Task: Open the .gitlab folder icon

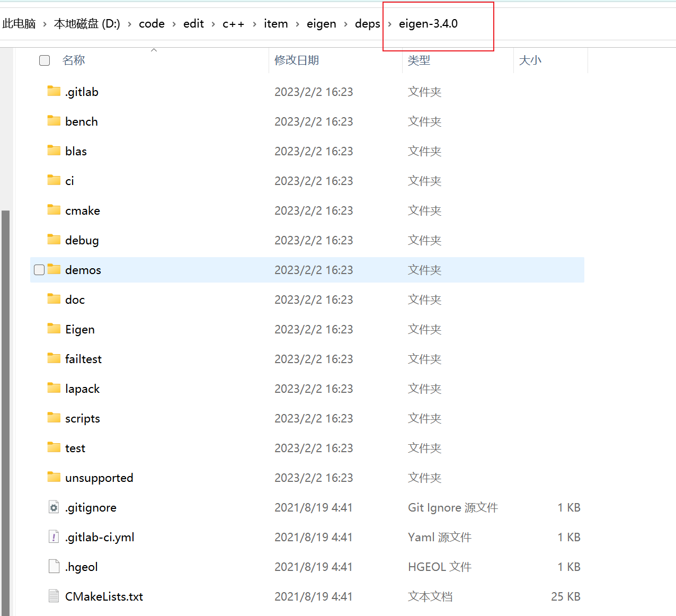Action: (x=54, y=91)
